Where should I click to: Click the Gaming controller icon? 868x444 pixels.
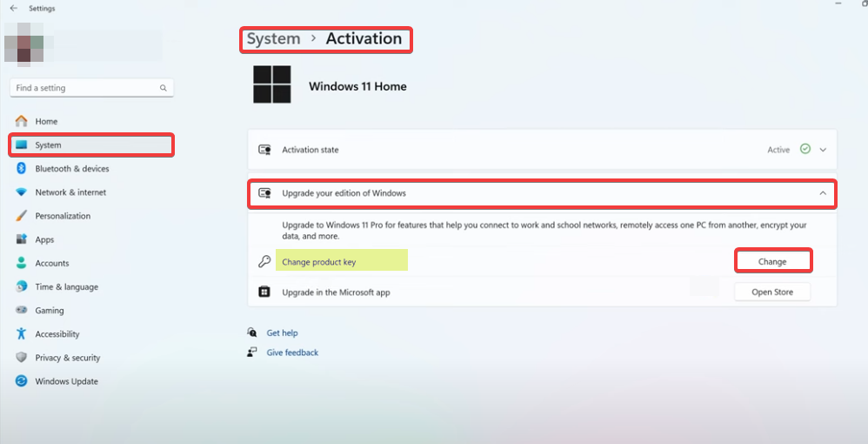coord(21,311)
